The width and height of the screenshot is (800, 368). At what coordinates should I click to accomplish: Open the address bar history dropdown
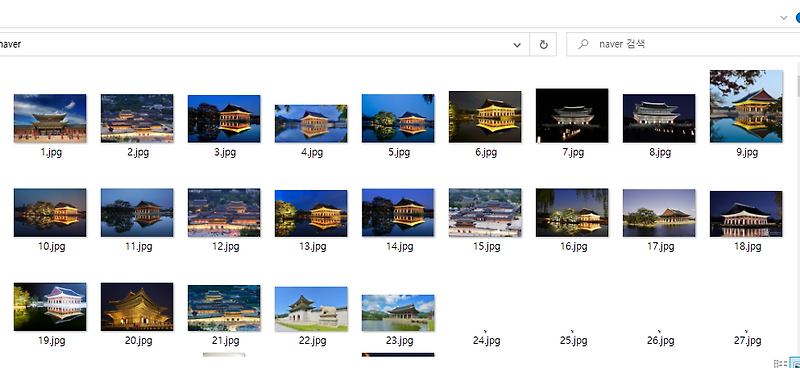point(517,45)
